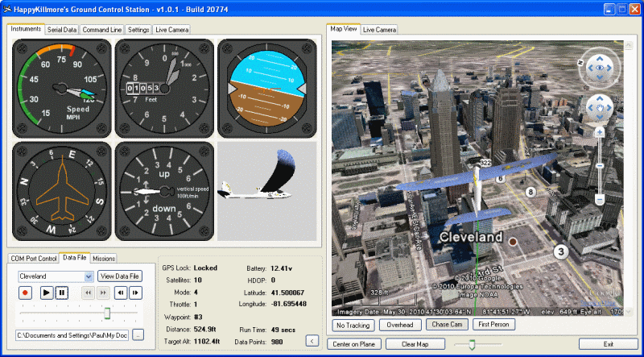Image resolution: width=644 pixels, height=357 pixels.
Task: Click the 3D glider model view
Action: coord(267,191)
